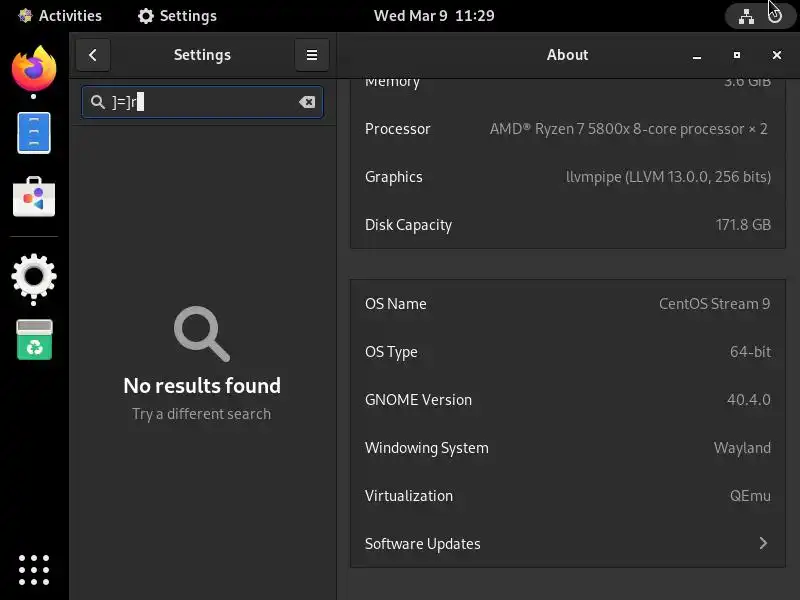Open the Settings hamburger menu
800x600 pixels.
pyautogui.click(x=312, y=55)
